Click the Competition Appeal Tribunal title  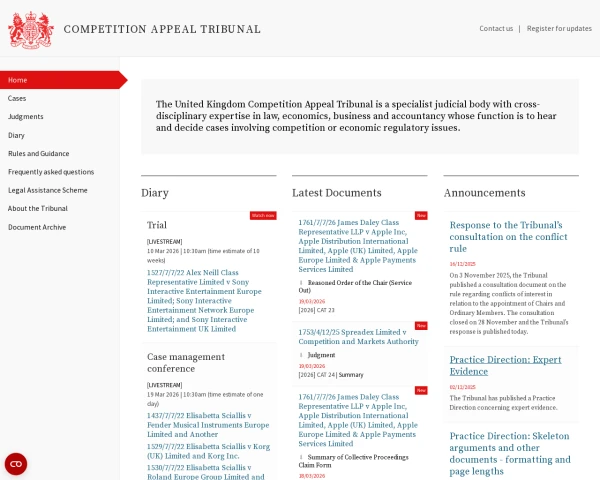(x=162, y=29)
